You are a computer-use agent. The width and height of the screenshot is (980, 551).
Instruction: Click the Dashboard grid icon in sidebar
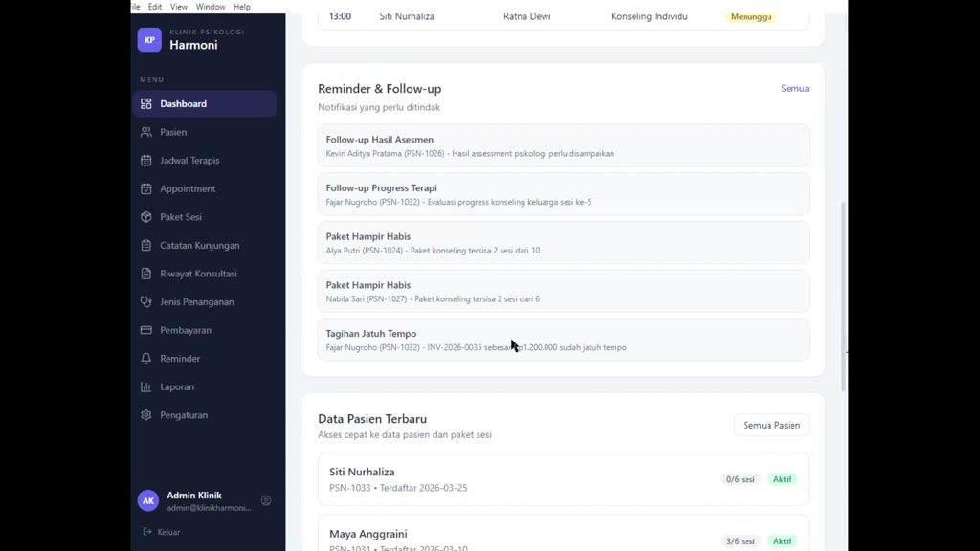pos(146,103)
